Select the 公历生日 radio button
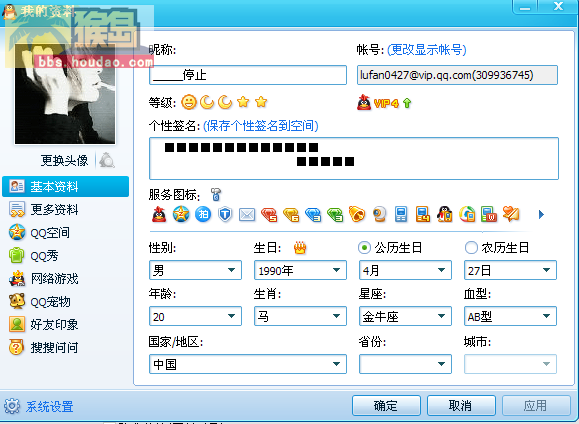This screenshot has width=579, height=424. pos(364,247)
